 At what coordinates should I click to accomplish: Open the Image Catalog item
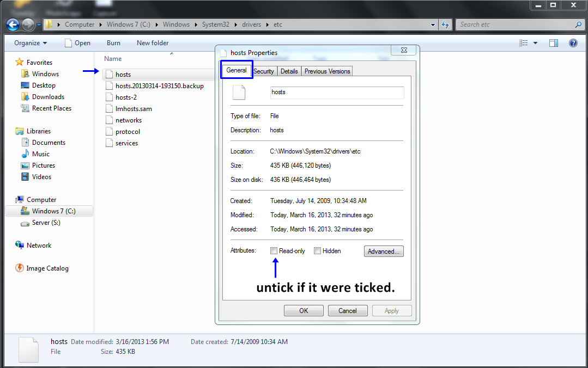(46, 268)
